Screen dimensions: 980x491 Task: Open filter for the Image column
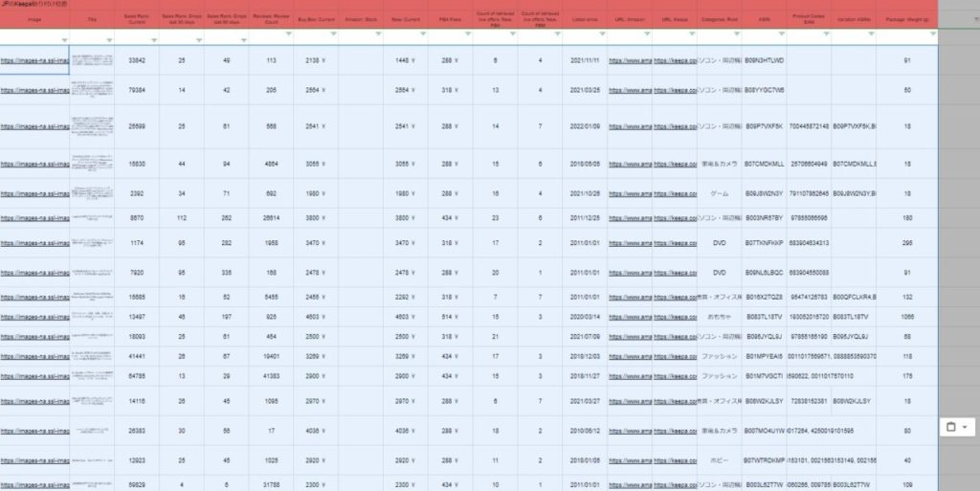click(x=64, y=40)
